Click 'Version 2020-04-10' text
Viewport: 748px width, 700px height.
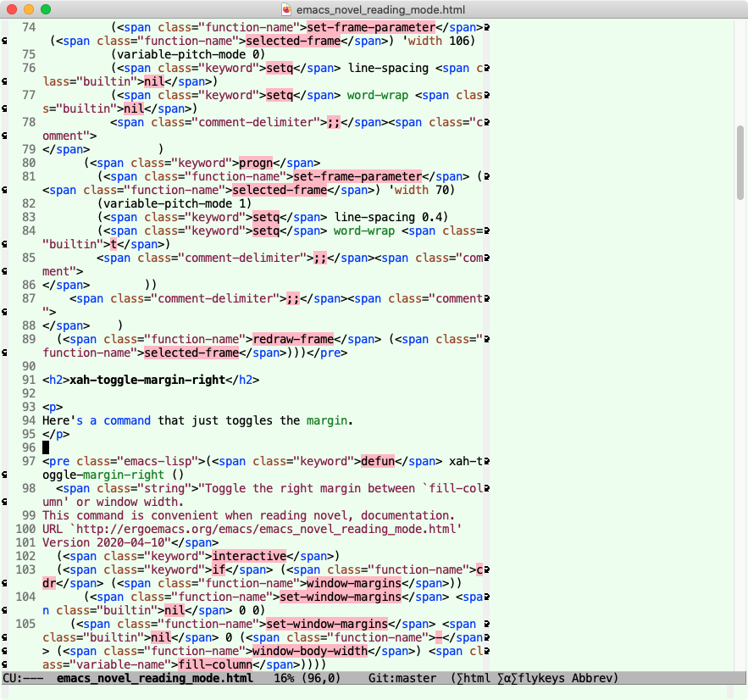[103, 542]
